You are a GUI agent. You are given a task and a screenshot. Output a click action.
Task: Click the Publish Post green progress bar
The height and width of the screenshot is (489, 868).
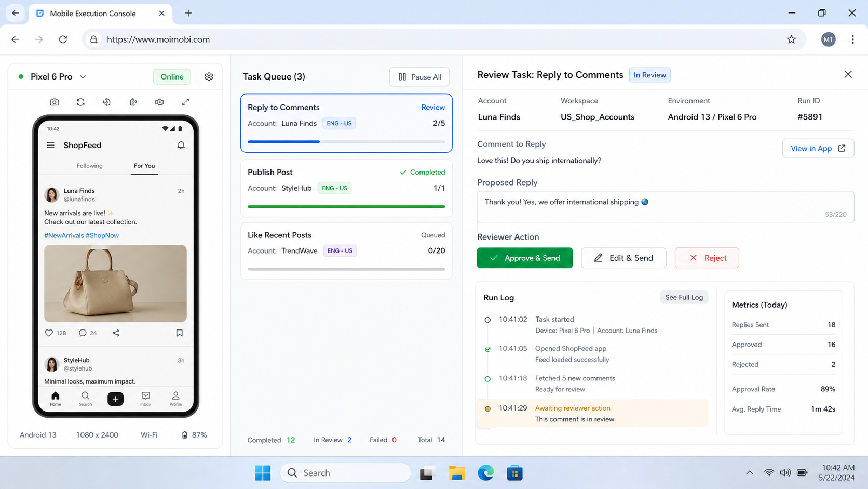tap(346, 207)
